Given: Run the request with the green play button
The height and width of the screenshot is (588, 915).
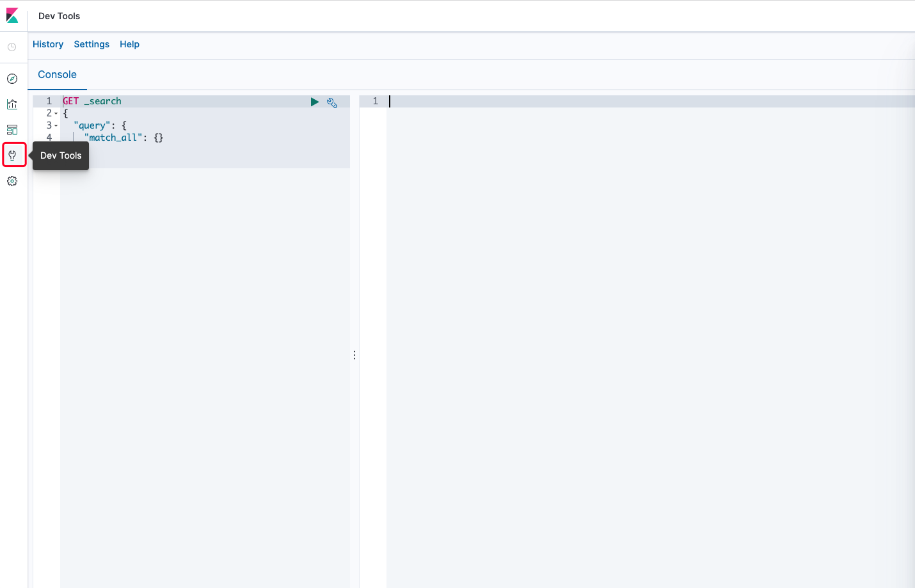Looking at the screenshot, I should click(x=315, y=102).
